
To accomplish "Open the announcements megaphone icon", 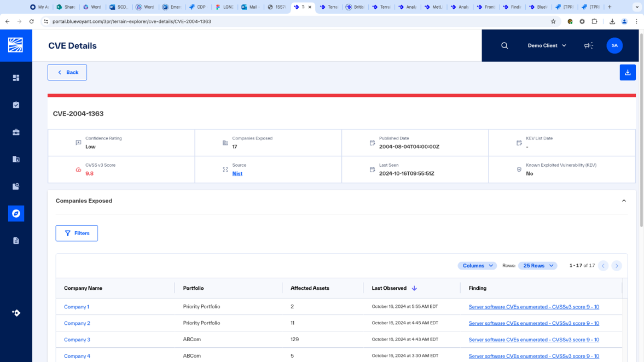I will click(589, 45).
